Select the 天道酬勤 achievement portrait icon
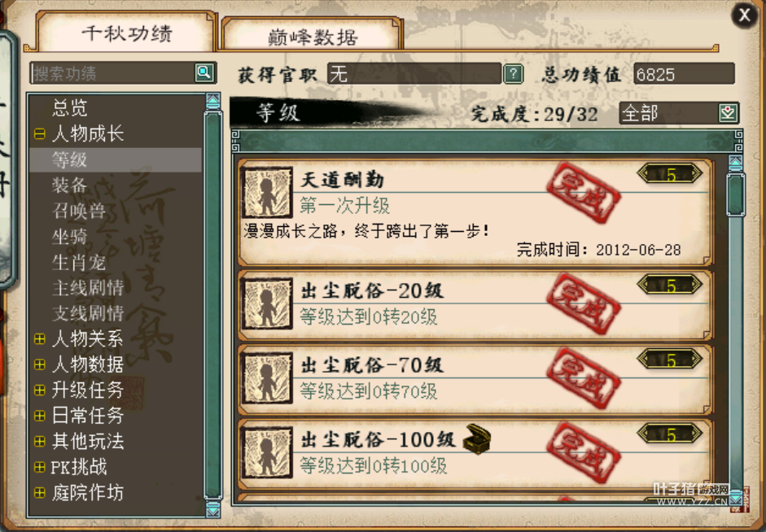766x532 pixels. coord(267,192)
